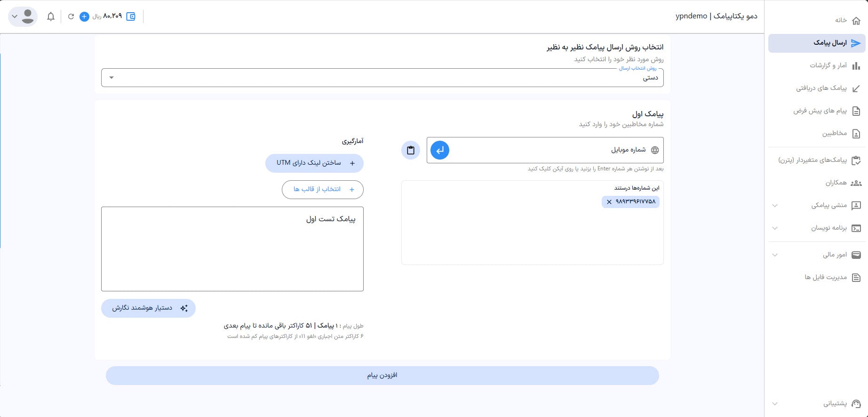Go to آمار و گزارشات
Image resolution: width=868 pixels, height=417 pixels.
[x=828, y=65]
